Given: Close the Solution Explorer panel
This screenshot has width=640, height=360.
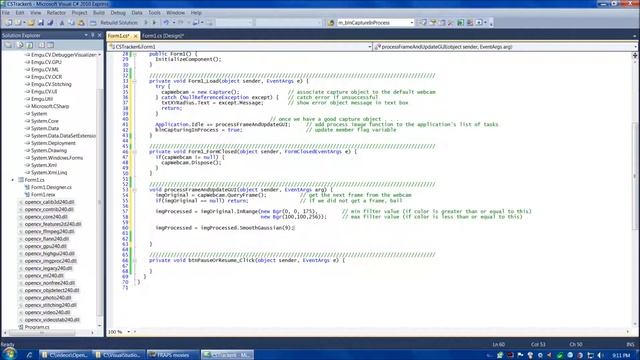Looking at the screenshot, I should coord(99,36).
